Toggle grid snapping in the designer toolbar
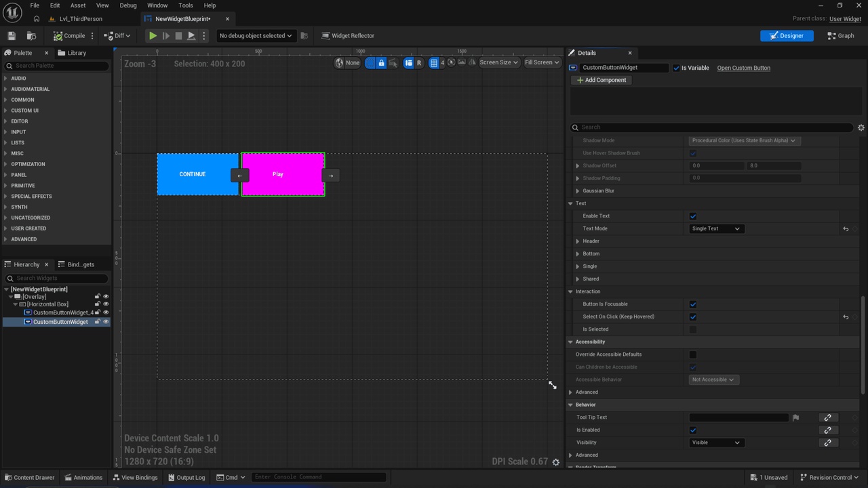 click(433, 62)
